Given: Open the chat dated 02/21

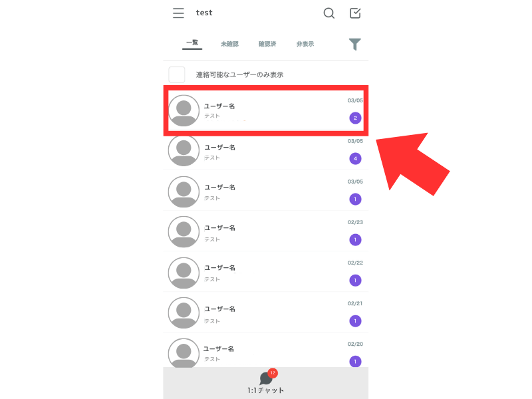Looking at the screenshot, I should 265,313.
